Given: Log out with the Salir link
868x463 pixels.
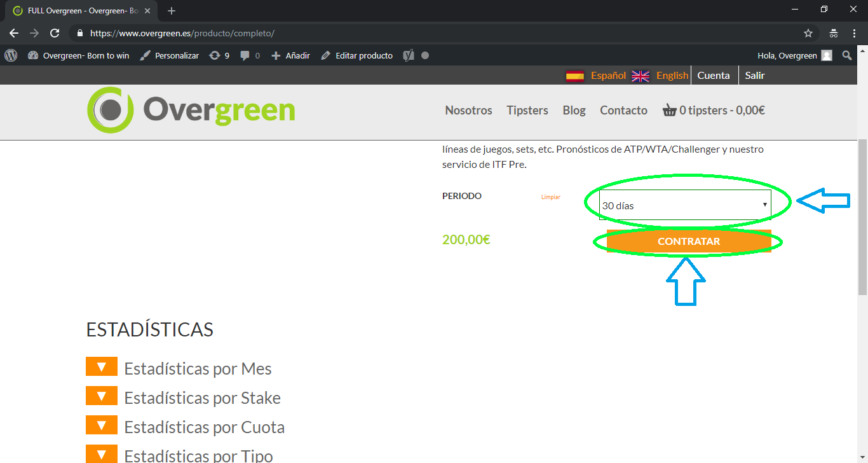Looking at the screenshot, I should 755,75.
